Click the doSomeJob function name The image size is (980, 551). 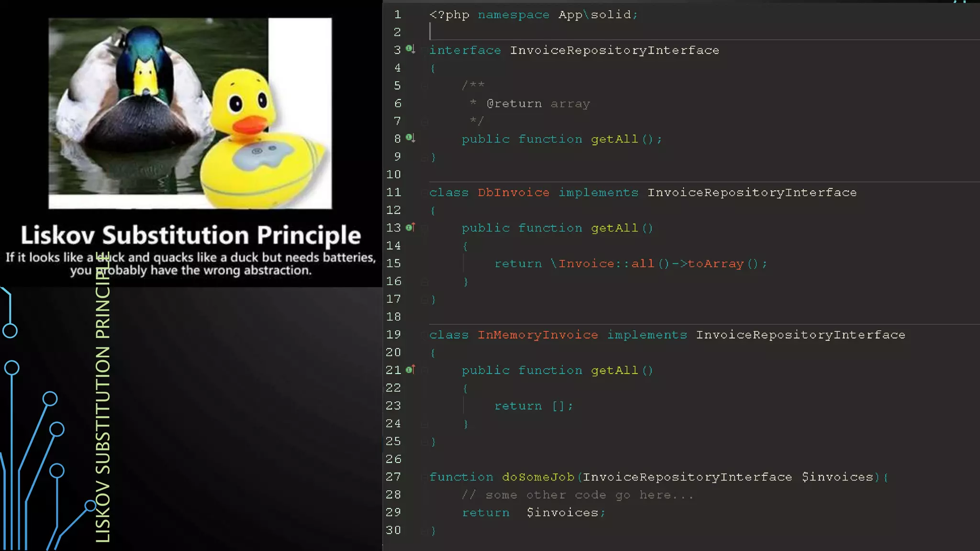537,477
